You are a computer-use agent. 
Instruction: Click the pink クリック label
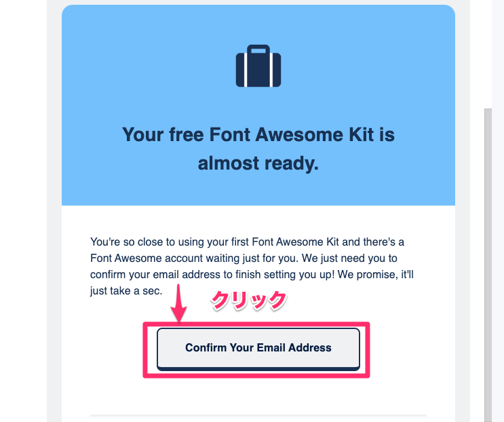point(248,300)
